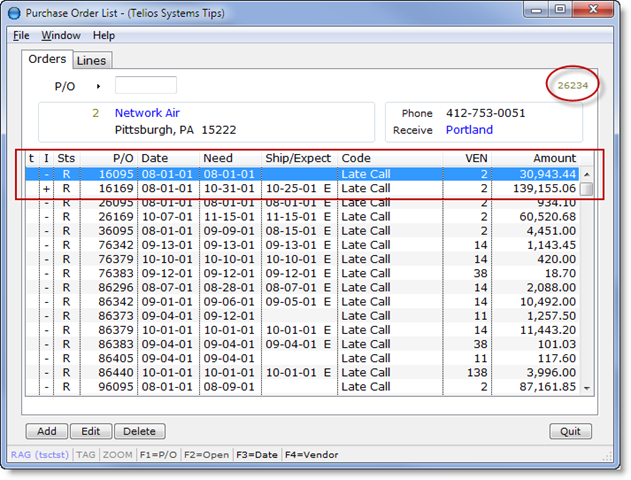The height and width of the screenshot is (480, 631).
Task: Click into the P/O number input field
Action: pyautogui.click(x=146, y=86)
